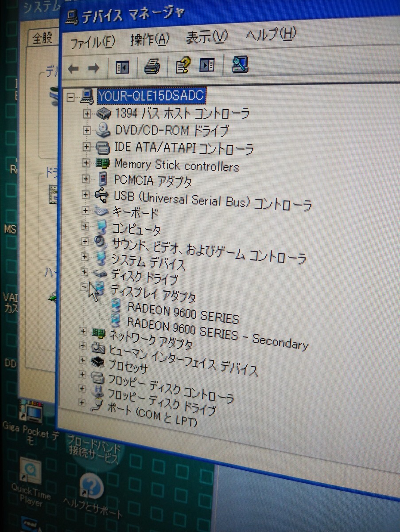Expand the プロセッサ node
The width and height of the screenshot is (400, 532).
(82, 360)
